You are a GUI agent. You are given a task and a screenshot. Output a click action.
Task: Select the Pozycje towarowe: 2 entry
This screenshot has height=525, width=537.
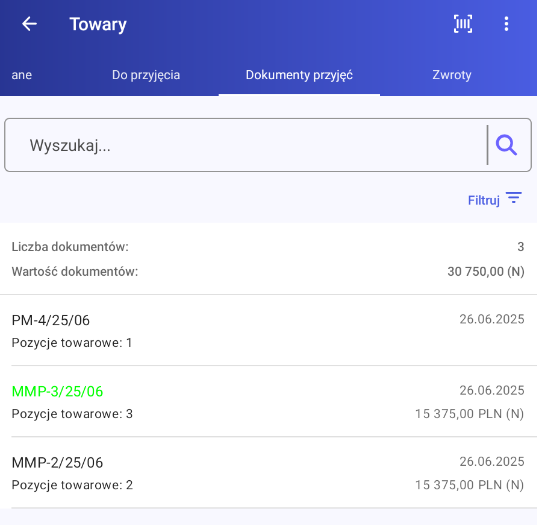[x=72, y=485]
